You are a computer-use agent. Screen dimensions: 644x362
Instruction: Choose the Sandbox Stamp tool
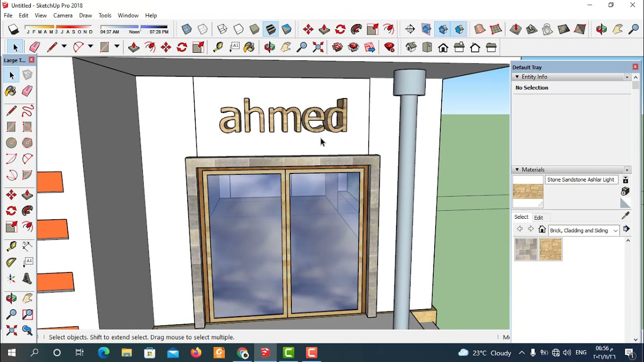pos(532,29)
